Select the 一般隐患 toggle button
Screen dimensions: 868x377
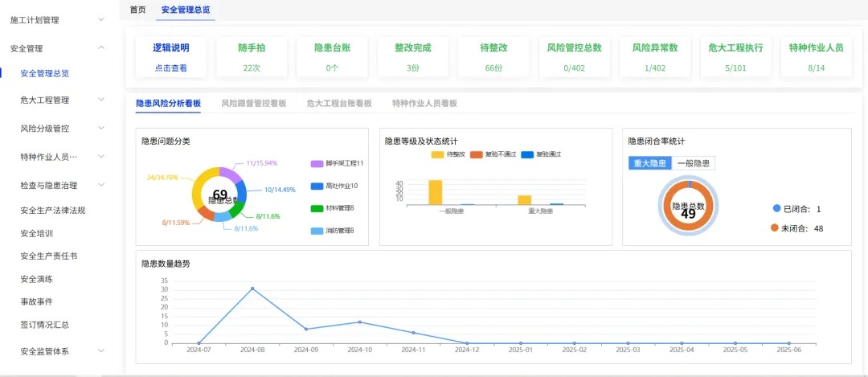click(x=693, y=163)
